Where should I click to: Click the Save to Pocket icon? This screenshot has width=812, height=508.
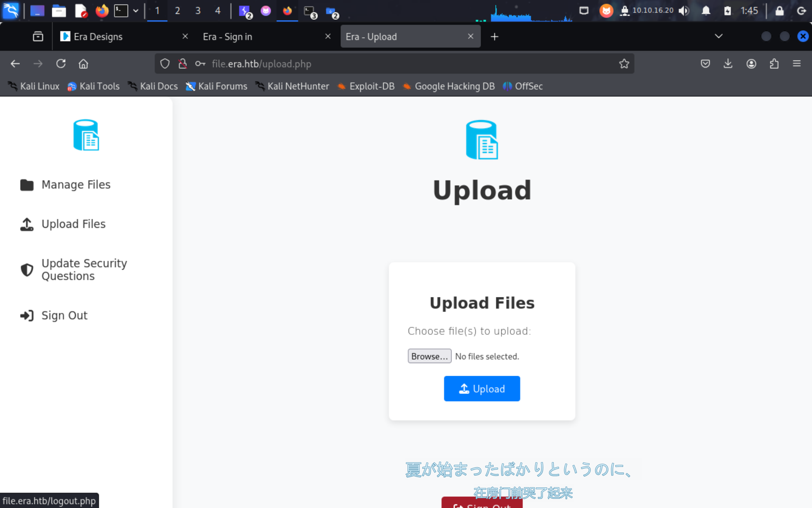point(705,64)
